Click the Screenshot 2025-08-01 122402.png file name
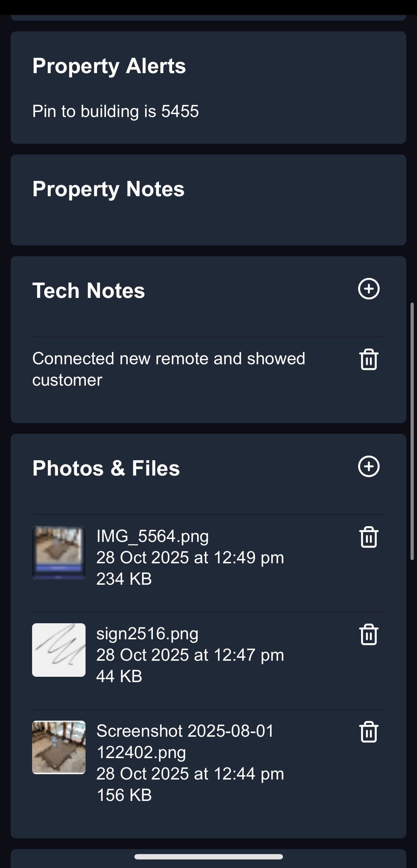 [x=185, y=741]
